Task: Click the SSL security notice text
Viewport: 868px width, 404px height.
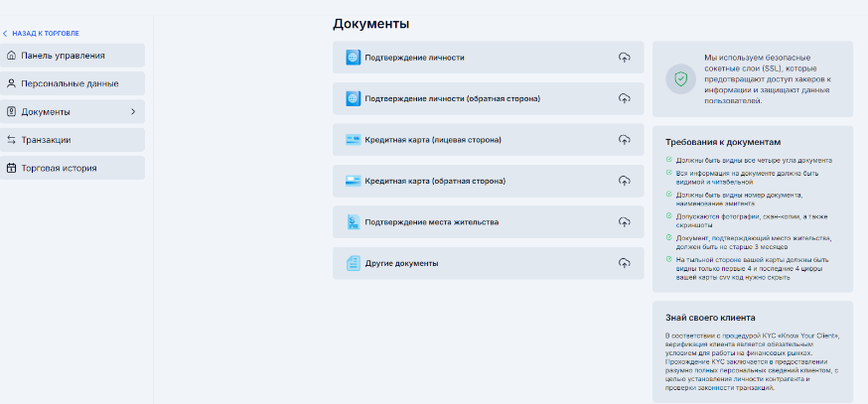Action: [x=767, y=79]
